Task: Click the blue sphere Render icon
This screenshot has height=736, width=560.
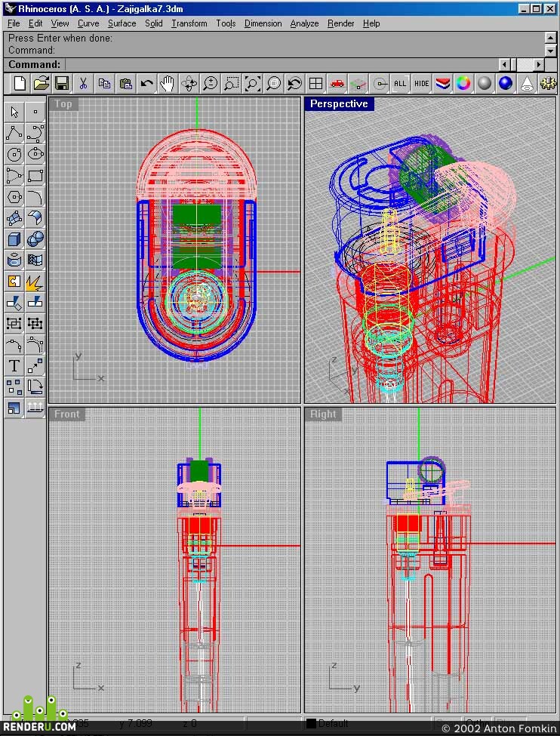Action: pos(506,84)
